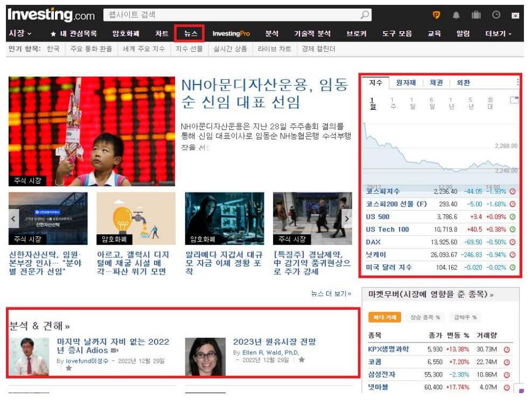Open the 뉴스 menu item
This screenshot has height=405, width=532.
tap(190, 33)
